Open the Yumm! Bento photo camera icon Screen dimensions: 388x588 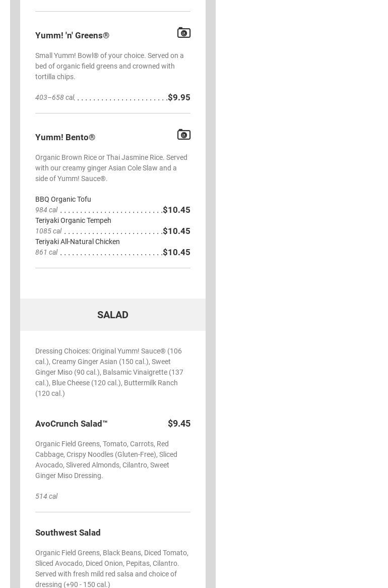pyautogui.click(x=184, y=135)
